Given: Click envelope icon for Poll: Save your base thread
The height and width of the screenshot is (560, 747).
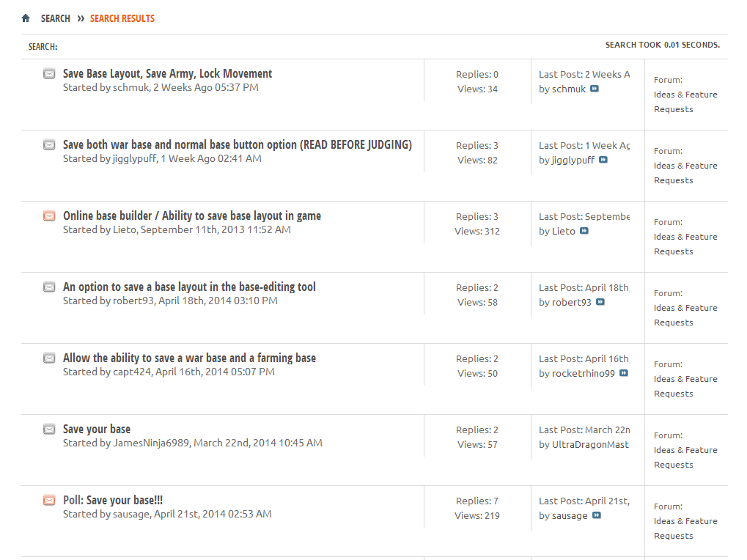Looking at the screenshot, I should (49, 500).
